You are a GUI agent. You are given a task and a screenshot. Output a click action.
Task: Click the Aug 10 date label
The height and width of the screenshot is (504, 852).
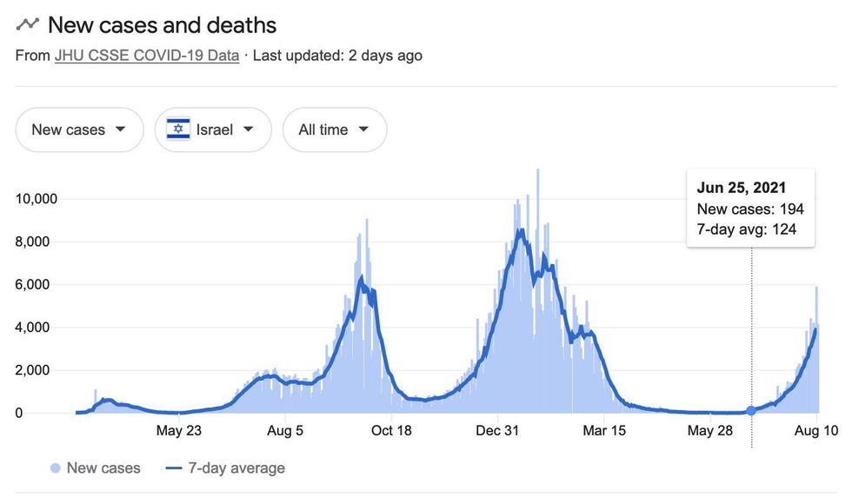(817, 431)
